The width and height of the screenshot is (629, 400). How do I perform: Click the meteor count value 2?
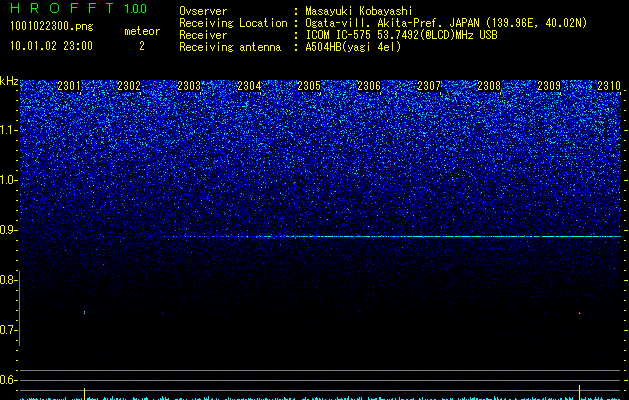click(142, 46)
